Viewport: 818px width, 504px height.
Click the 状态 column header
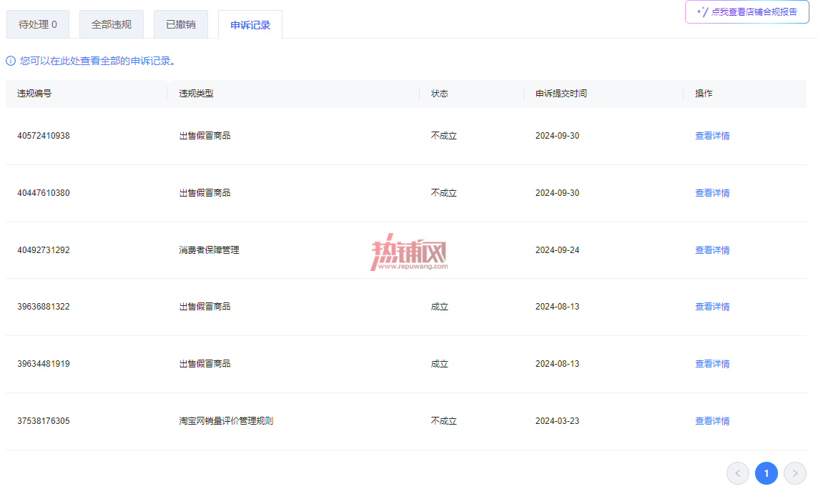[439, 94]
